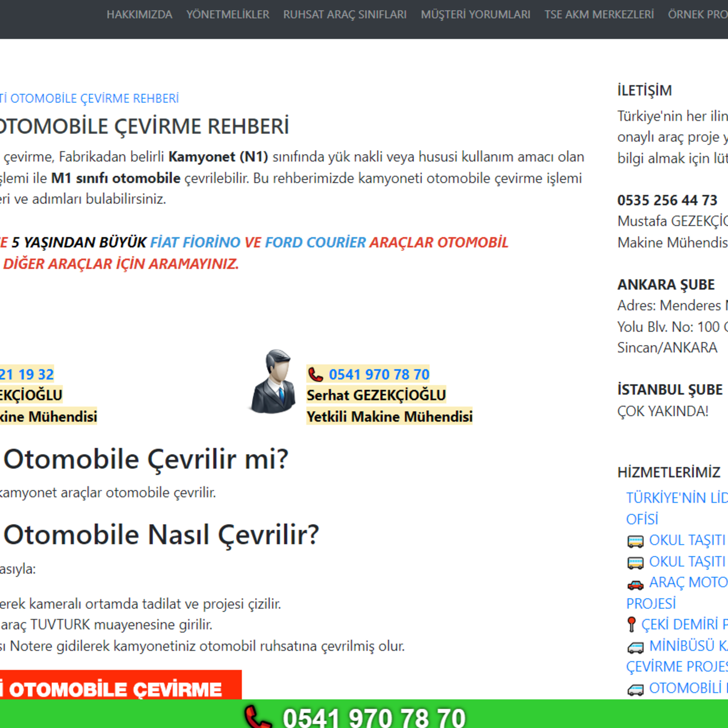
Task: Open RUHSAT ARAÇ SINIFLARI menu item
Action: click(x=345, y=15)
